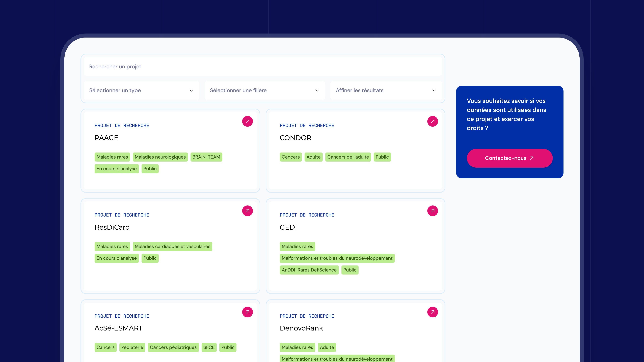Click 'Maladies neurologiques' tag on PAAGE
Screen dimensions: 644x362
click(160, 157)
